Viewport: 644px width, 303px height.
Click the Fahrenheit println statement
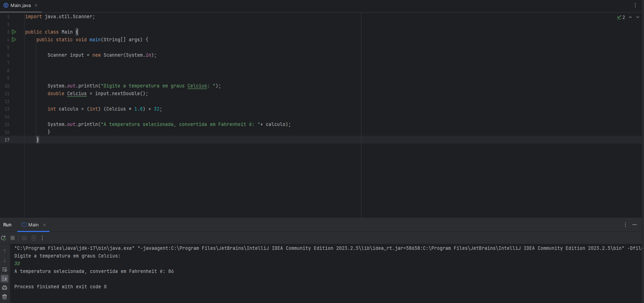[x=169, y=124]
